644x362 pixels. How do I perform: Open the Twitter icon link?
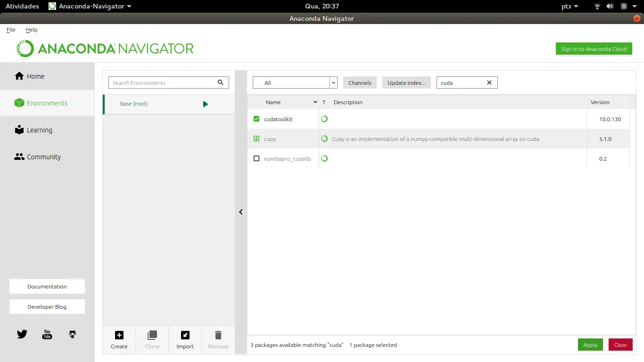[x=22, y=334]
